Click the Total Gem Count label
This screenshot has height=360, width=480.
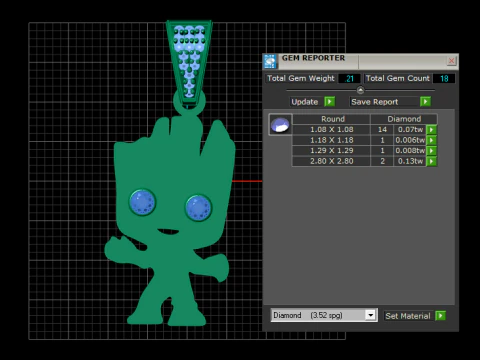(398, 78)
